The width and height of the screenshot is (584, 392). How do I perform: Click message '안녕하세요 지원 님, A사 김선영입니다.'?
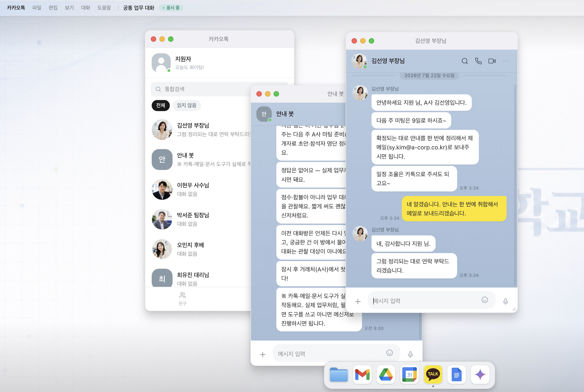click(x=421, y=103)
